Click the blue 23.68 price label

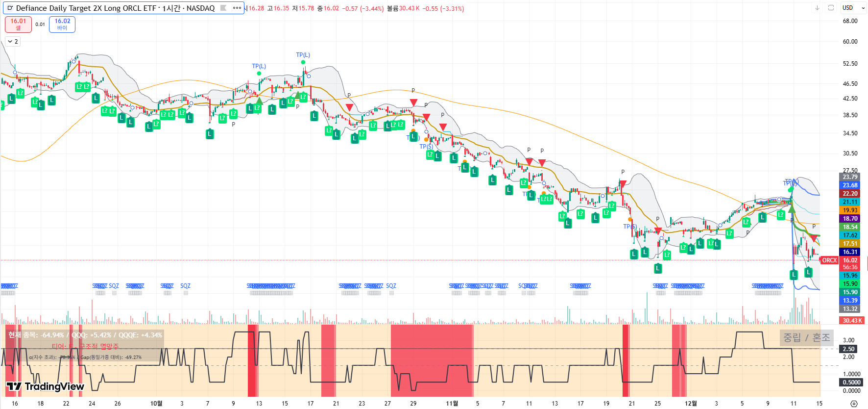click(x=850, y=185)
